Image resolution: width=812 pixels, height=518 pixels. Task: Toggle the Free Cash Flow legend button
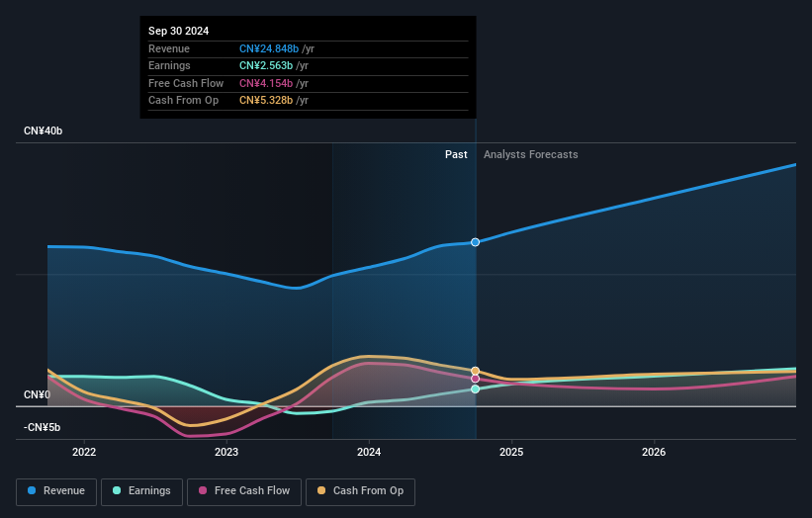point(244,491)
